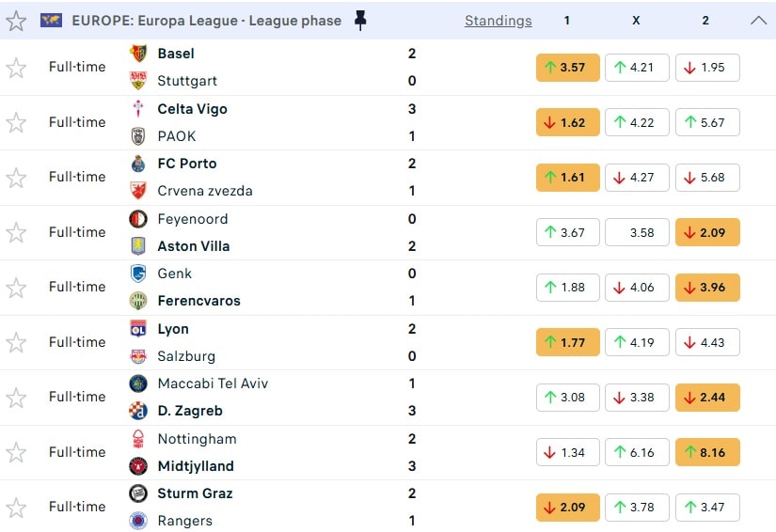The height and width of the screenshot is (532, 776).
Task: Click the Celta Vigo club crest
Action: 138,109
